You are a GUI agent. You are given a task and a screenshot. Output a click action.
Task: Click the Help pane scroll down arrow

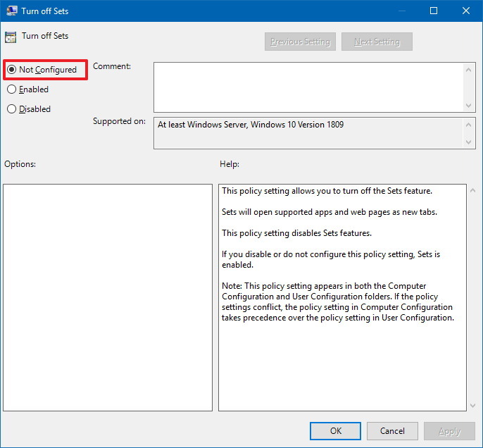tap(473, 406)
